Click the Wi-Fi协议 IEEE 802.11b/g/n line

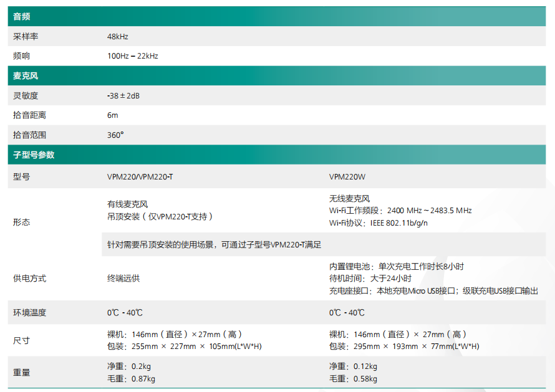[x=379, y=223]
